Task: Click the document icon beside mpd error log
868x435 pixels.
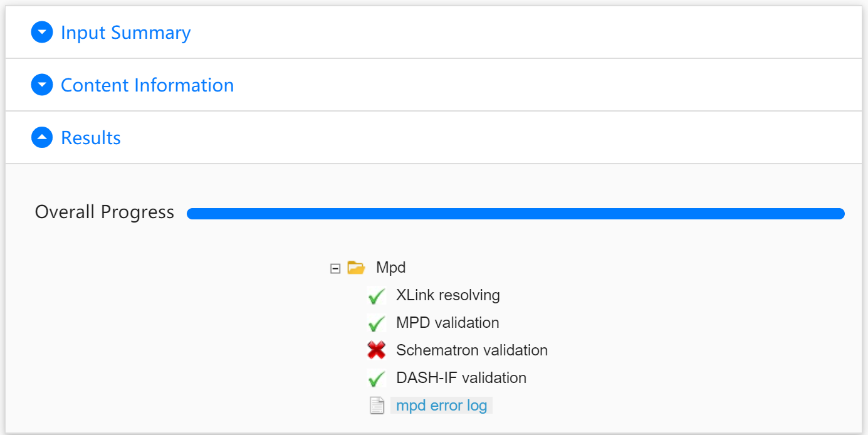Action: [377, 405]
